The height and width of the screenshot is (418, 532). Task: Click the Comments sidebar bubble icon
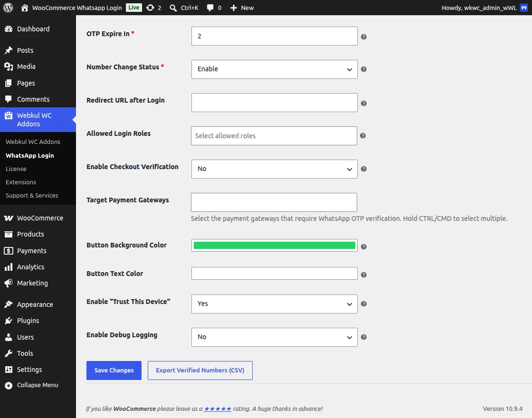pos(9,99)
